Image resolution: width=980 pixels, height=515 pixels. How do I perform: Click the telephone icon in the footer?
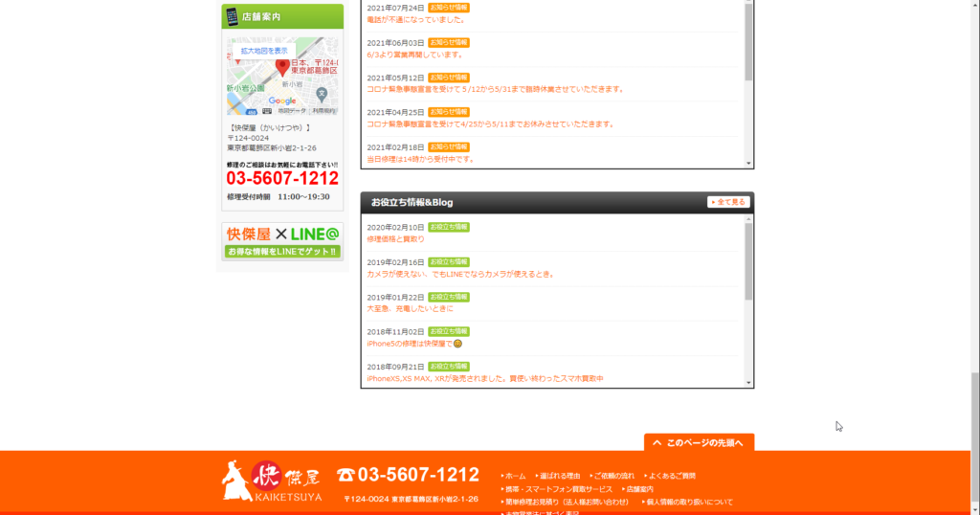(x=345, y=475)
